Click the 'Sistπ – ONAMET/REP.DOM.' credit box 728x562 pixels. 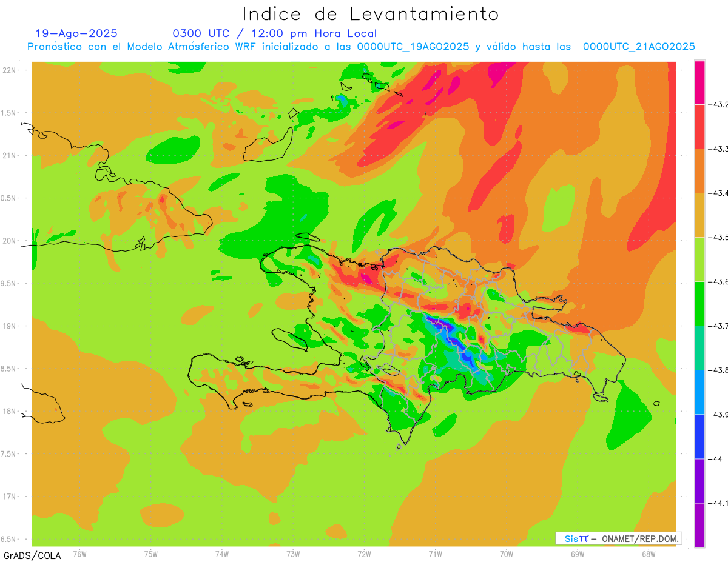pos(618,538)
